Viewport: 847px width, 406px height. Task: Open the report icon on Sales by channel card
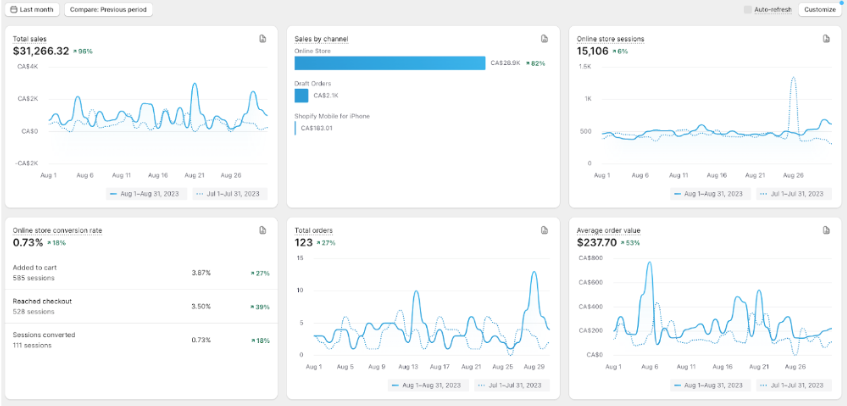coord(544,39)
